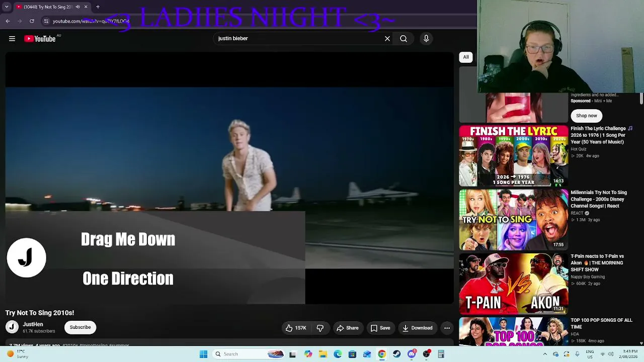
Task: Launch Copilot from the taskbar
Action: [308, 354]
